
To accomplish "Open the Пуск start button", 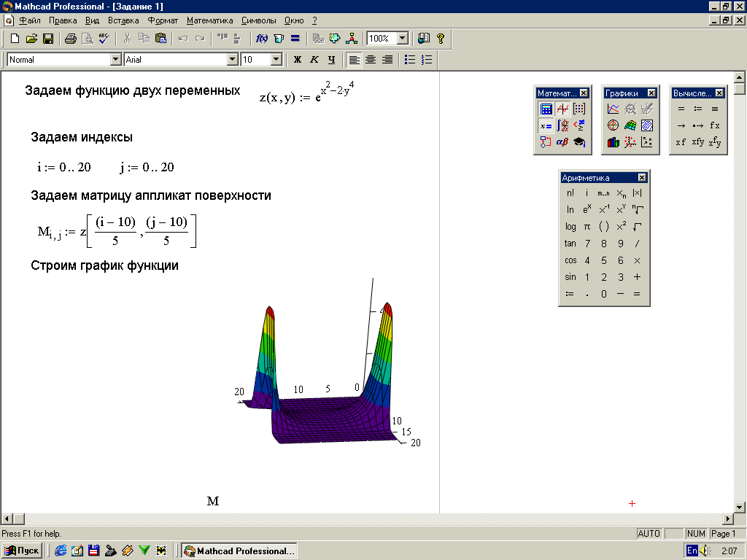I will [22, 551].
